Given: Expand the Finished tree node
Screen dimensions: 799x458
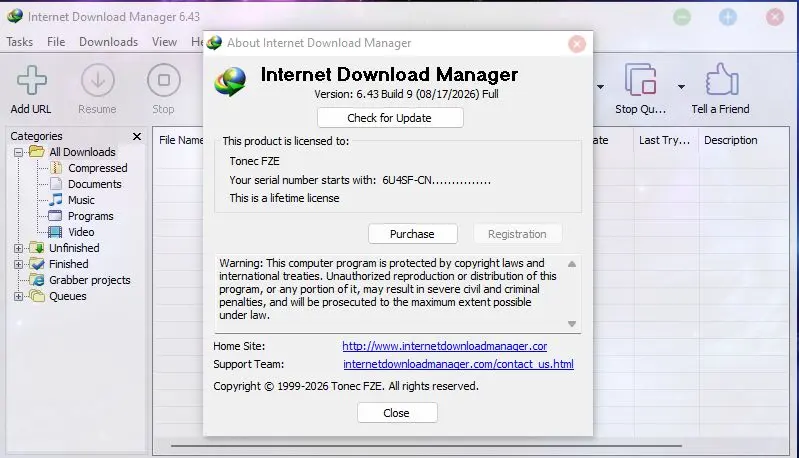Looking at the screenshot, I should 18,264.
